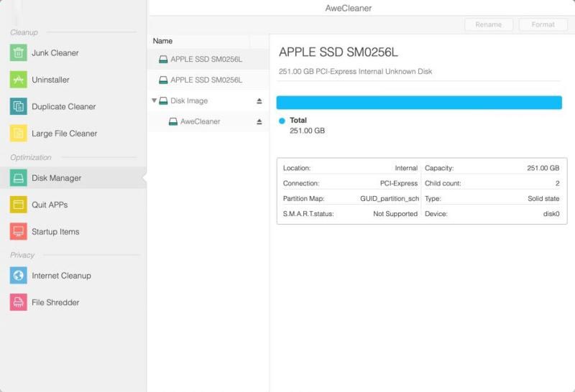Viewport: 575px width, 392px height.
Task: Click the 'Partition Map:' label
Action: point(303,199)
